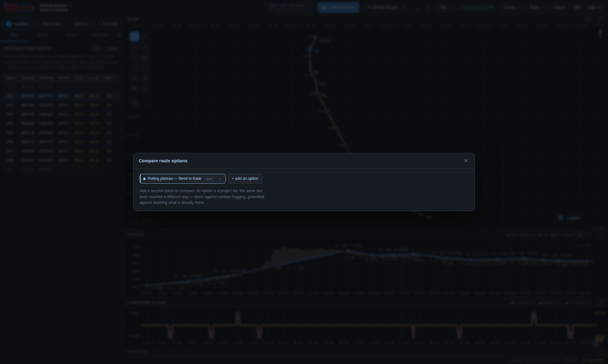
Task: Click the '+ add an option' button
Action: (245, 179)
